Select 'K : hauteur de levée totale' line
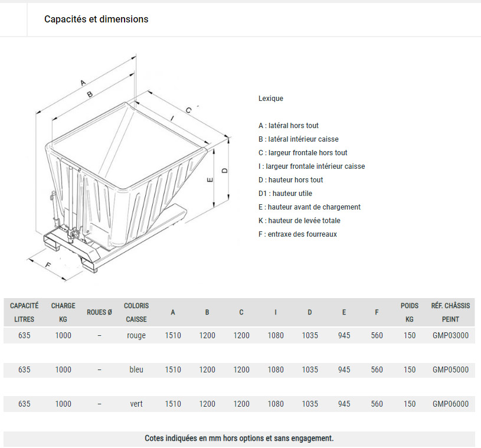The width and height of the screenshot is (481, 448). tap(299, 220)
